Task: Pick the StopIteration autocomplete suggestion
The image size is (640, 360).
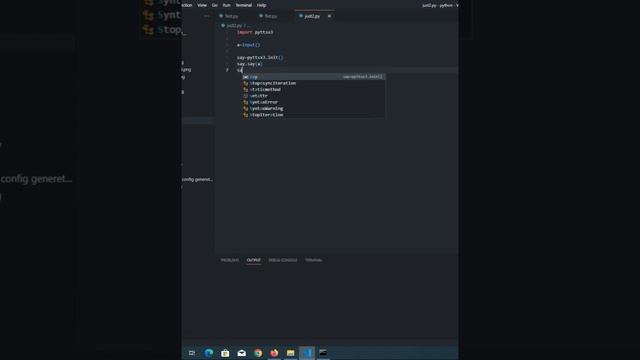Action: (x=313, y=115)
